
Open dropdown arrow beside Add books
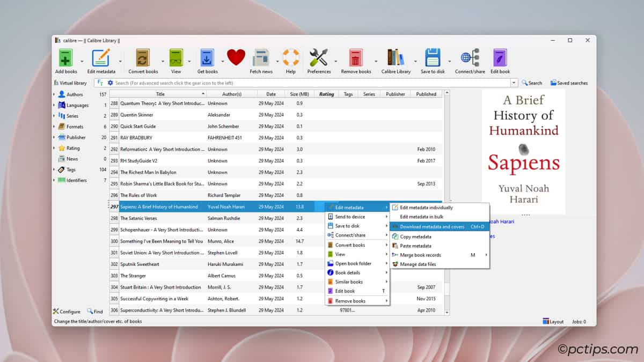tap(82, 62)
